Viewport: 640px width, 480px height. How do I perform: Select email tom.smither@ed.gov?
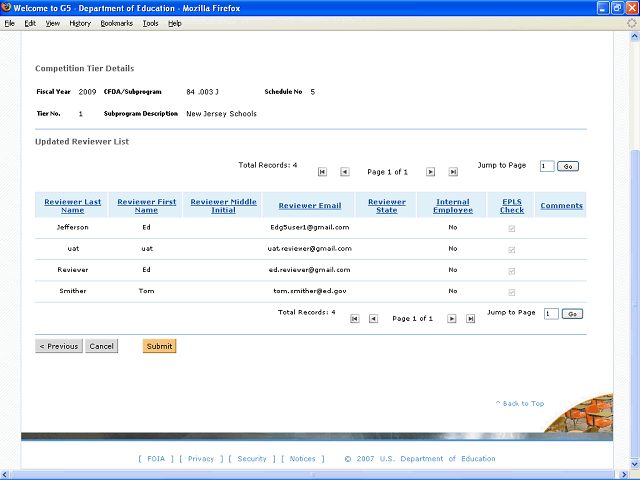[x=310, y=291]
